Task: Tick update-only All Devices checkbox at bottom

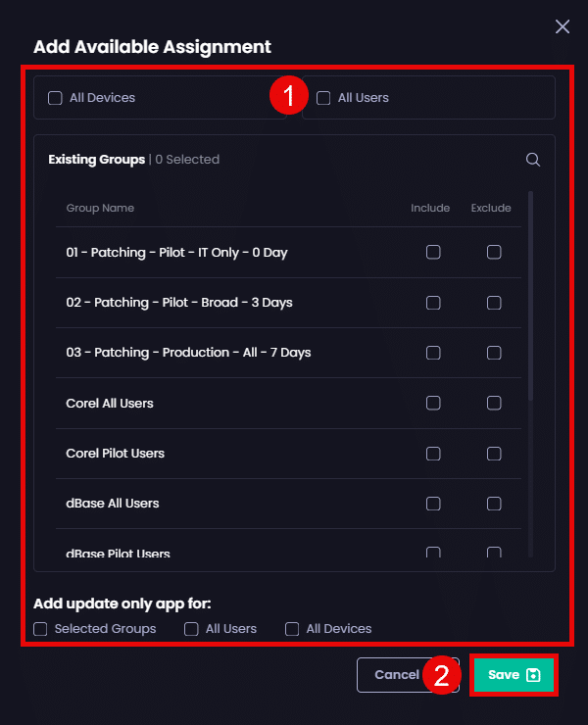Action: 292,629
